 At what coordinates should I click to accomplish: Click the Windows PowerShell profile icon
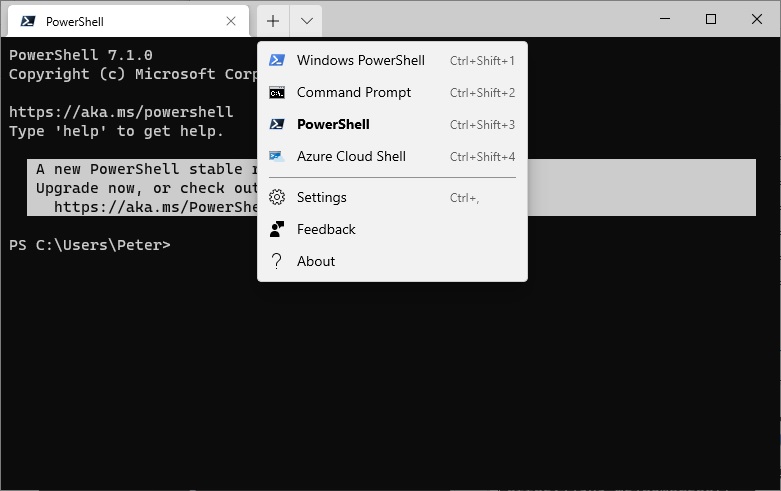pos(277,61)
